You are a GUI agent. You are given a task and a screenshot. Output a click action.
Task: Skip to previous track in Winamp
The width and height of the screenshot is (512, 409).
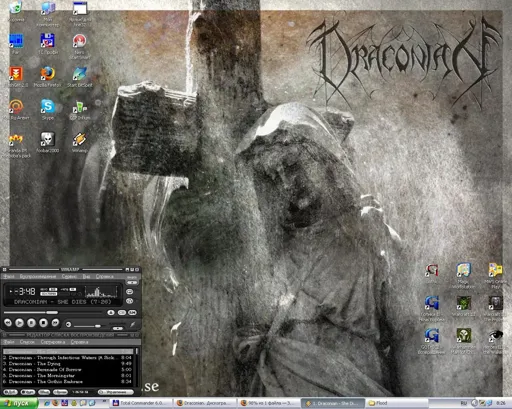pyautogui.click(x=8, y=323)
